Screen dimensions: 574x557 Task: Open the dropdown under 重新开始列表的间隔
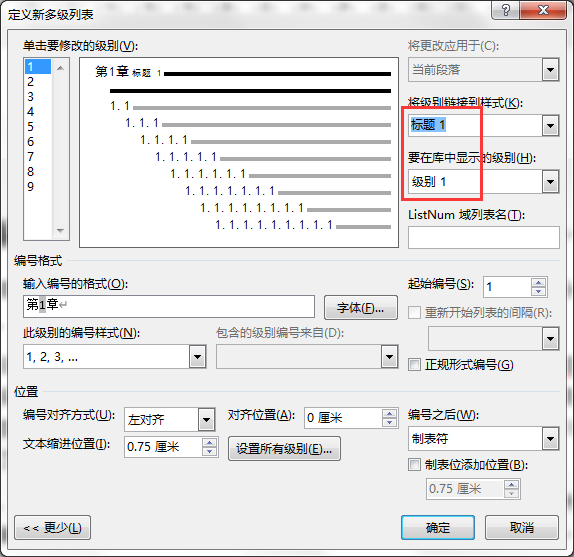[x=550, y=339]
